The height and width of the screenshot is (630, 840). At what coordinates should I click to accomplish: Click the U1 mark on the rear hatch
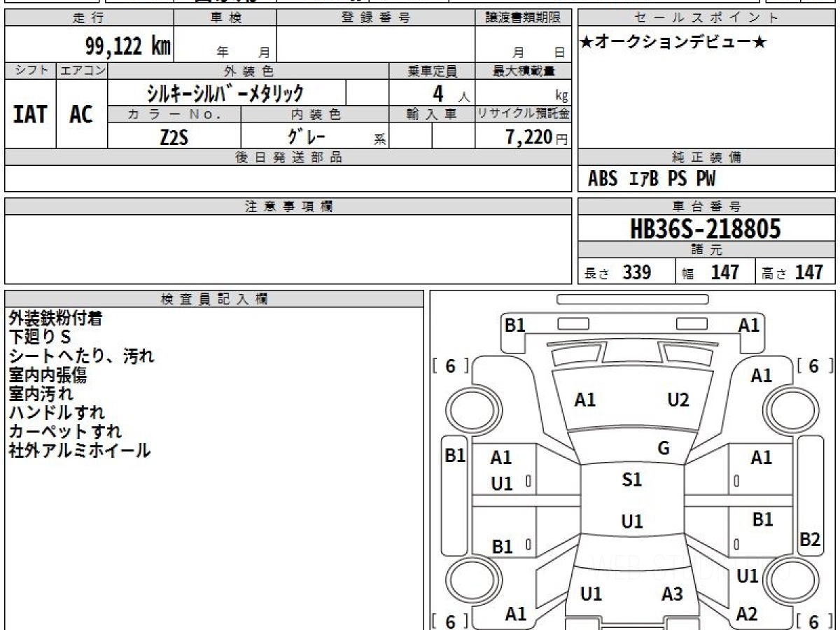pyautogui.click(x=591, y=594)
